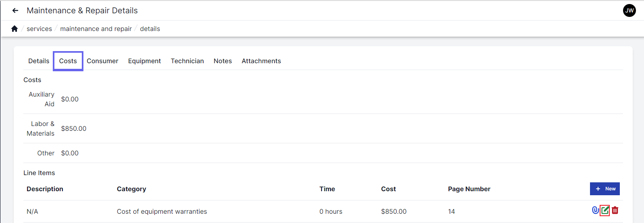Viewport: 644px width, 223px height.
Task: Open the Technician tab
Action: pyautogui.click(x=187, y=61)
